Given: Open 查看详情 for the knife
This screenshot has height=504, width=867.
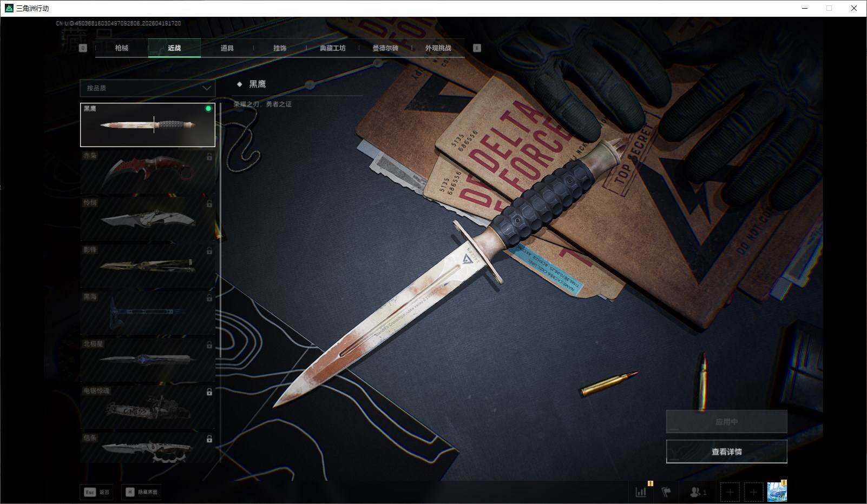Looking at the screenshot, I should [726, 452].
